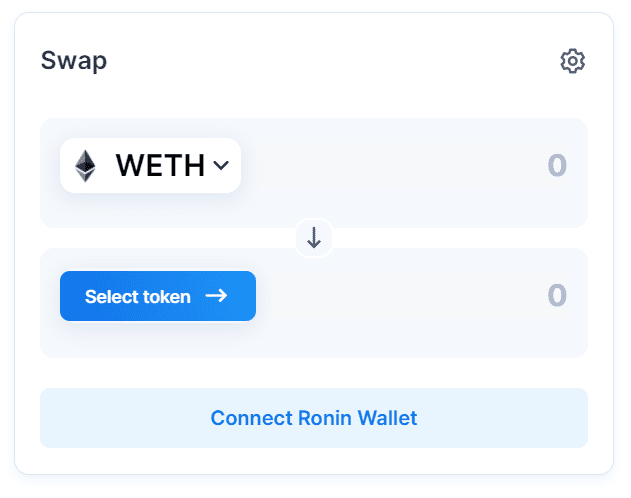Viewport: 631px width, 498px height.
Task: Click the WETH label text
Action: tap(160, 165)
